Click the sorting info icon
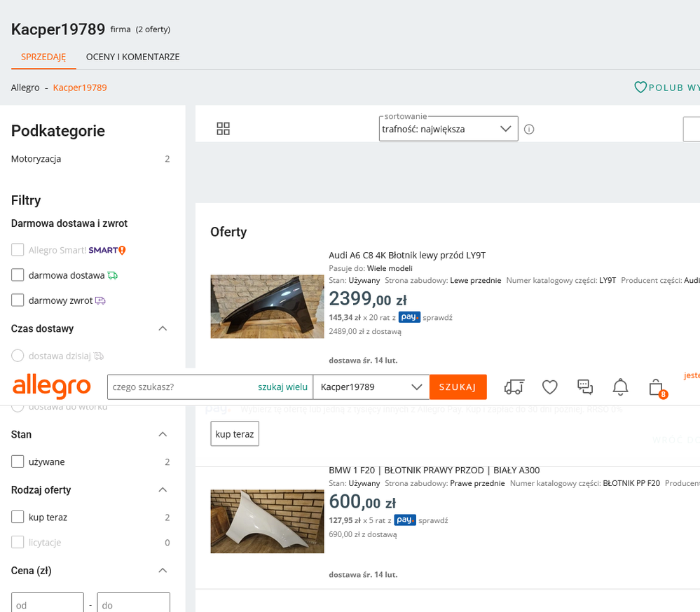700x612 pixels. pos(529,129)
